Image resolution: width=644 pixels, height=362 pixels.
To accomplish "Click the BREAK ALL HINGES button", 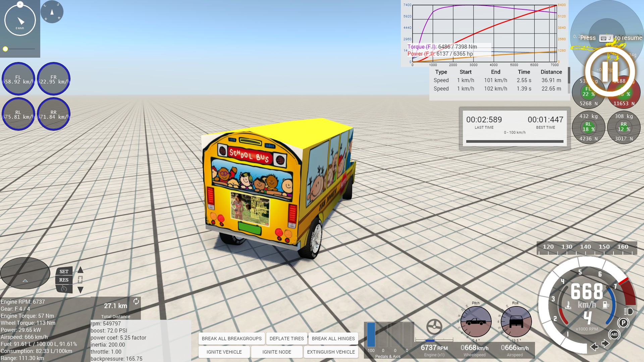I will click(333, 339).
